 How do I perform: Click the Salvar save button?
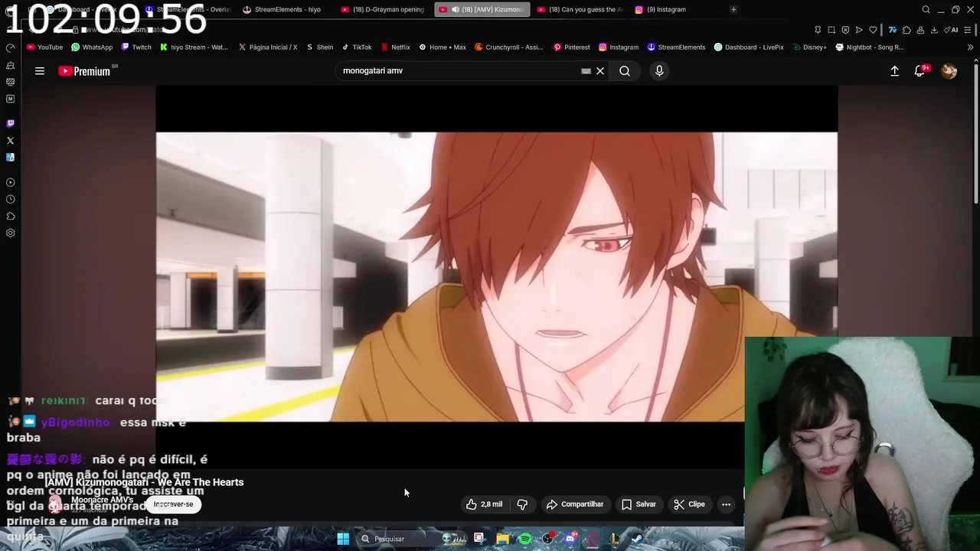[x=639, y=504]
